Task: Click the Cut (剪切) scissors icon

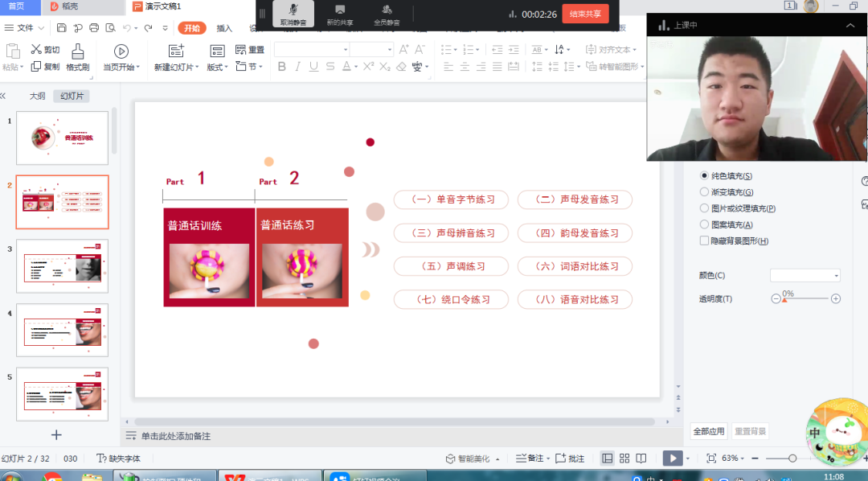Action: pos(36,49)
